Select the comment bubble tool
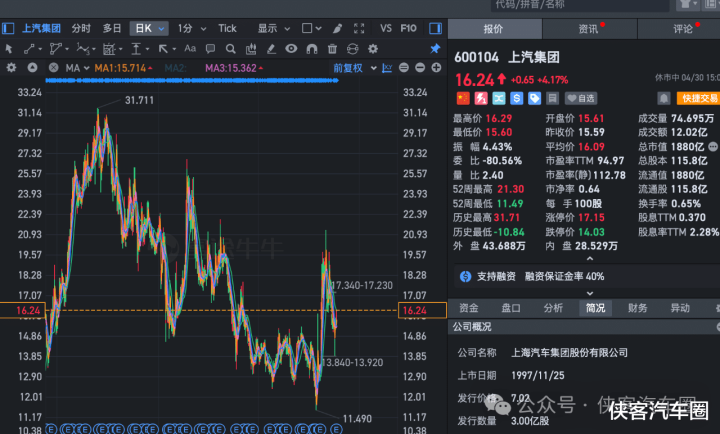This screenshot has height=434, width=720. pos(210,49)
